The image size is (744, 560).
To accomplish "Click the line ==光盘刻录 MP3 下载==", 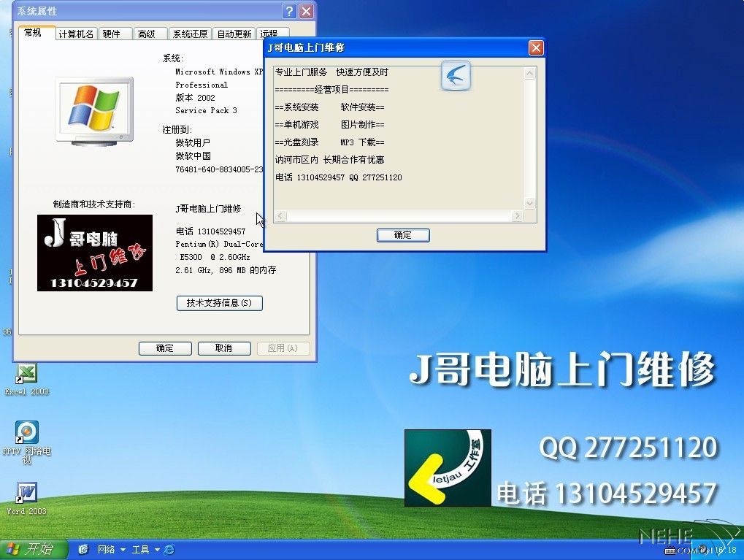I will (330, 142).
